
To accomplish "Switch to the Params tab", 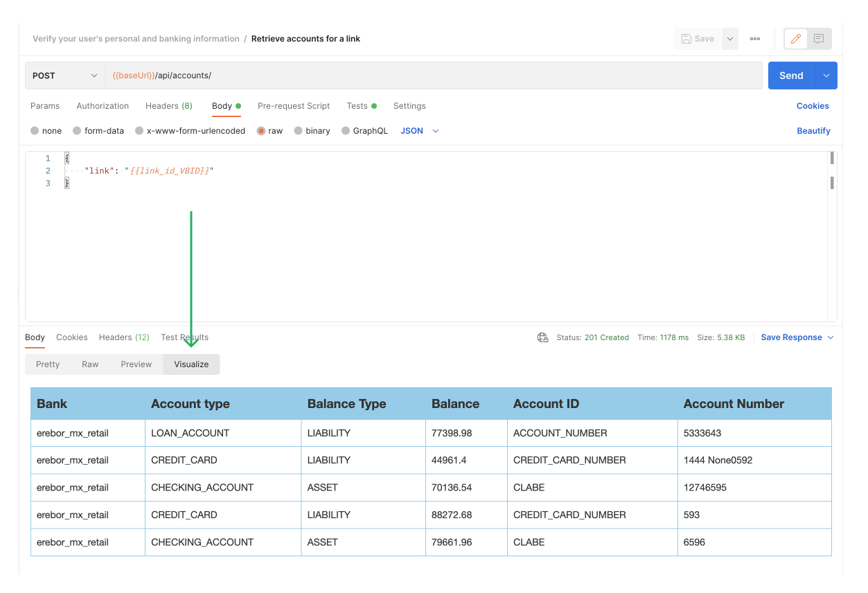I will (x=45, y=106).
